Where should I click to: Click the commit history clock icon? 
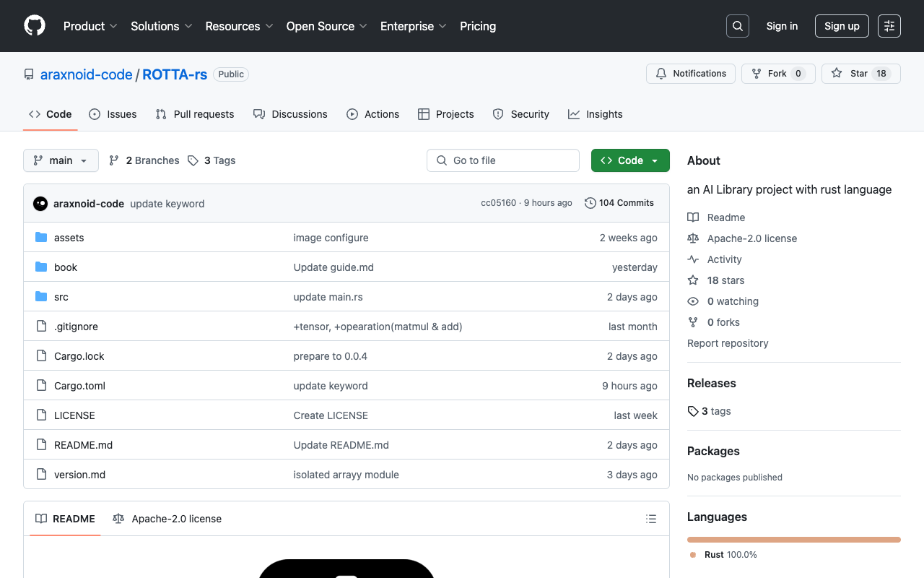pyautogui.click(x=590, y=203)
